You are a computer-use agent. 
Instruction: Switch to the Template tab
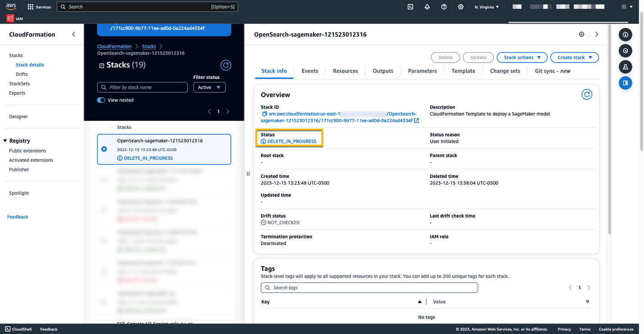point(463,71)
